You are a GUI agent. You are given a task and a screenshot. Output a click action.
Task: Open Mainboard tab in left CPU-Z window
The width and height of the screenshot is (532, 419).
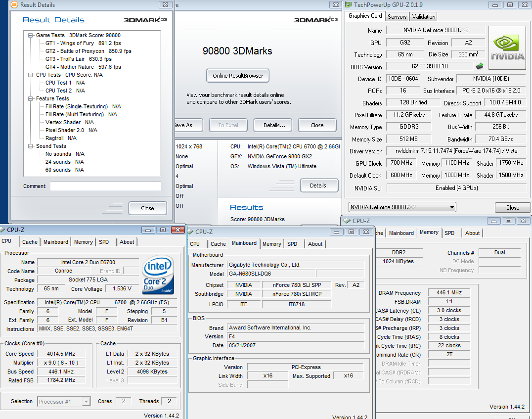click(56, 242)
